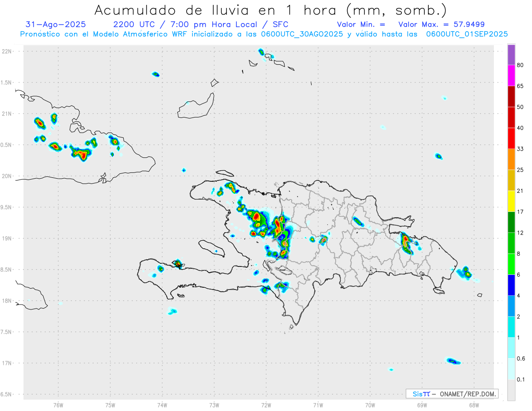This screenshot has height=411, width=532.
Task: Click the colorbar value '65'
Action: coord(520,86)
